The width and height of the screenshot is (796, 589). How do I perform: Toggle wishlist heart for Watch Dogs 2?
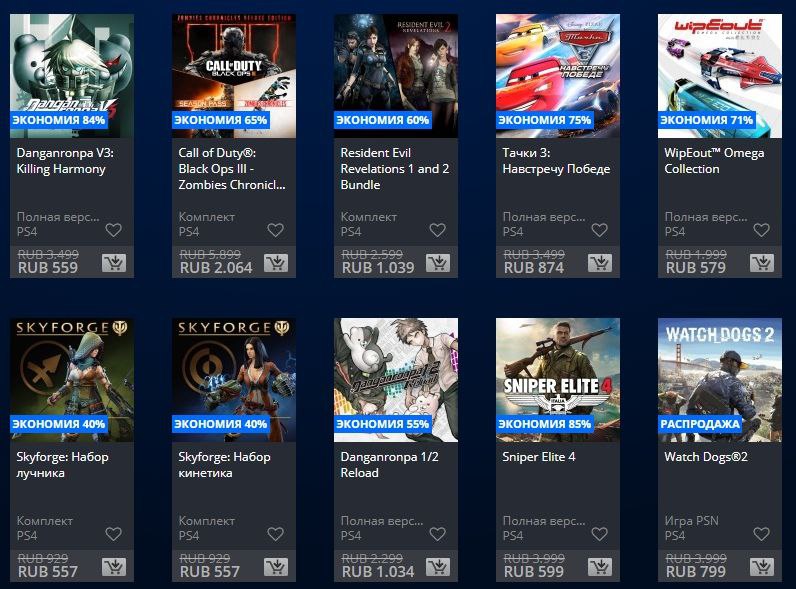coord(761,534)
